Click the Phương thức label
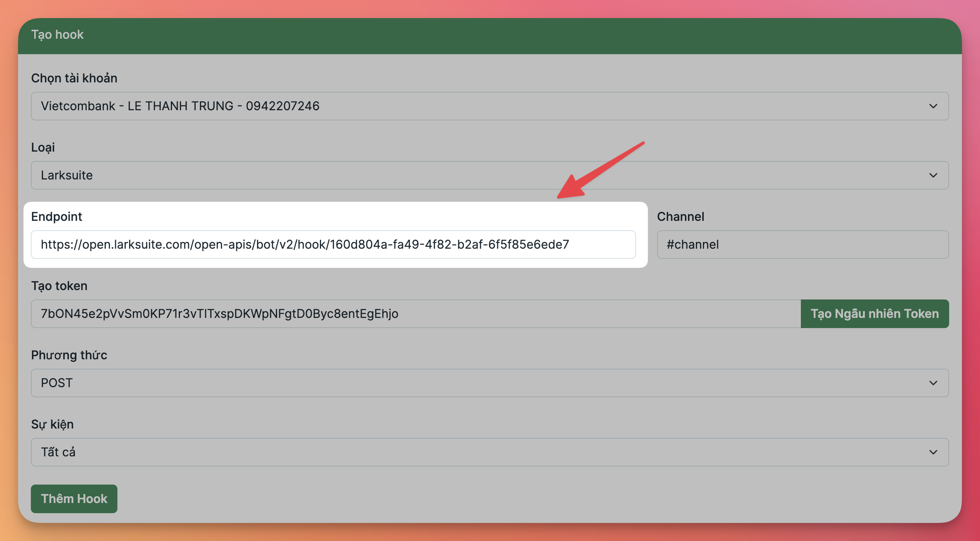This screenshot has height=541, width=980. (69, 355)
